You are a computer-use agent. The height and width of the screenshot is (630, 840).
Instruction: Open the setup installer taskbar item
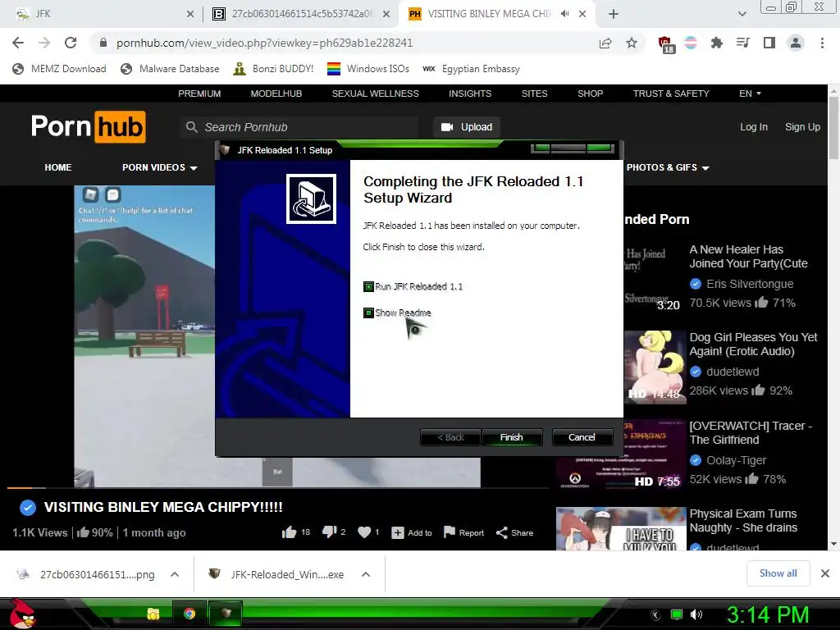226,614
